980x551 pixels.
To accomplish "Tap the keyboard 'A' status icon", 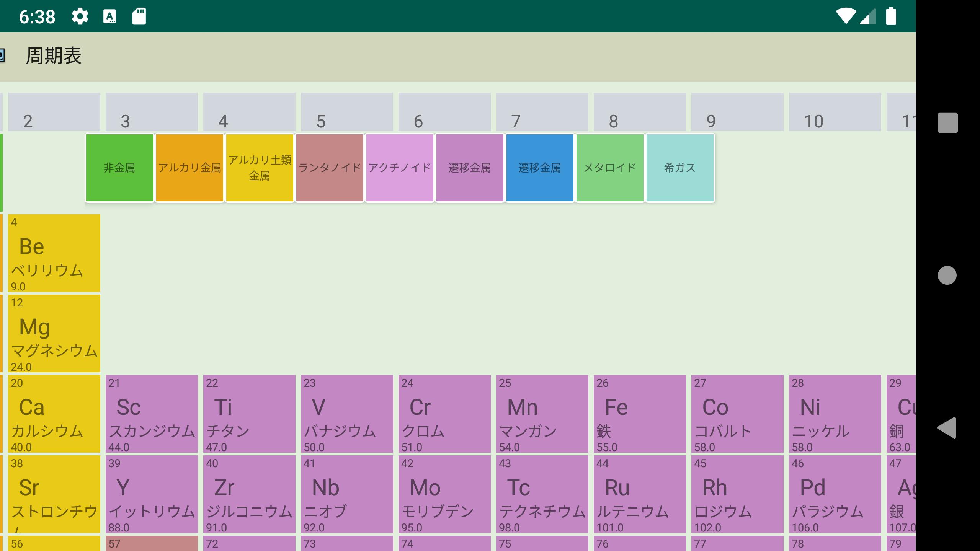I will tap(109, 16).
